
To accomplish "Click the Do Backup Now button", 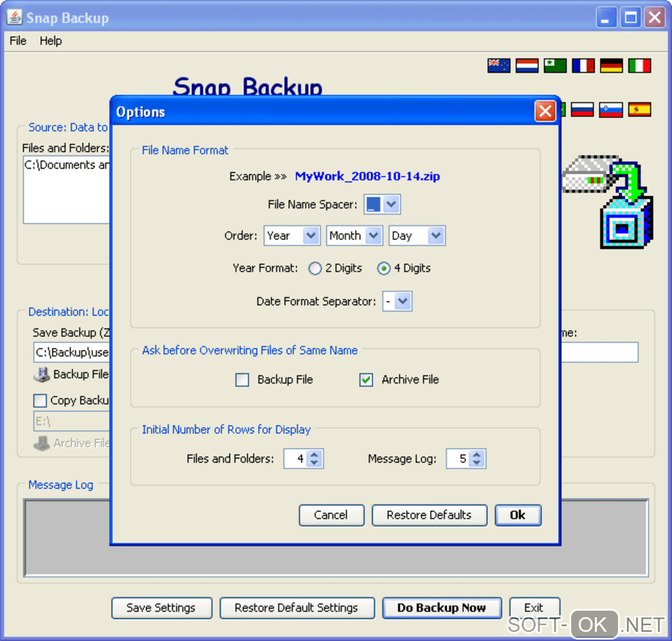I will click(441, 608).
